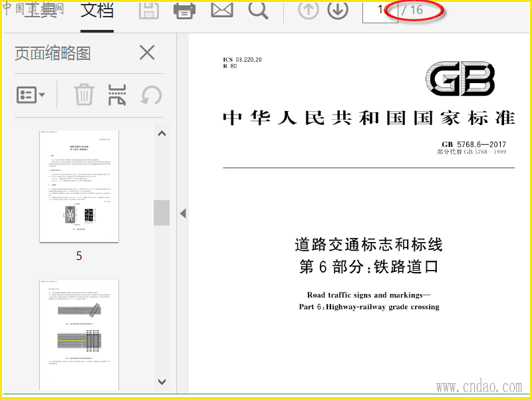Click the title 道路交通标志和标线
This screenshot has height=399, width=532.
coord(369,245)
